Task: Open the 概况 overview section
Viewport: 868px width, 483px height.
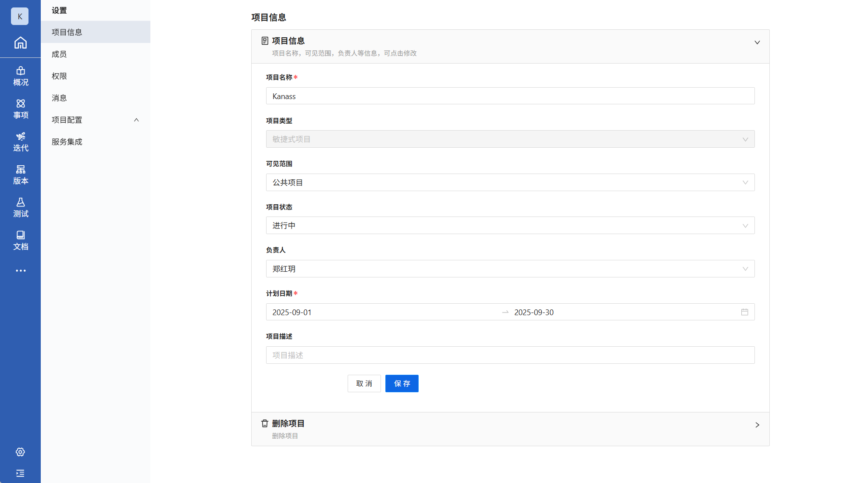Action: pyautogui.click(x=20, y=76)
